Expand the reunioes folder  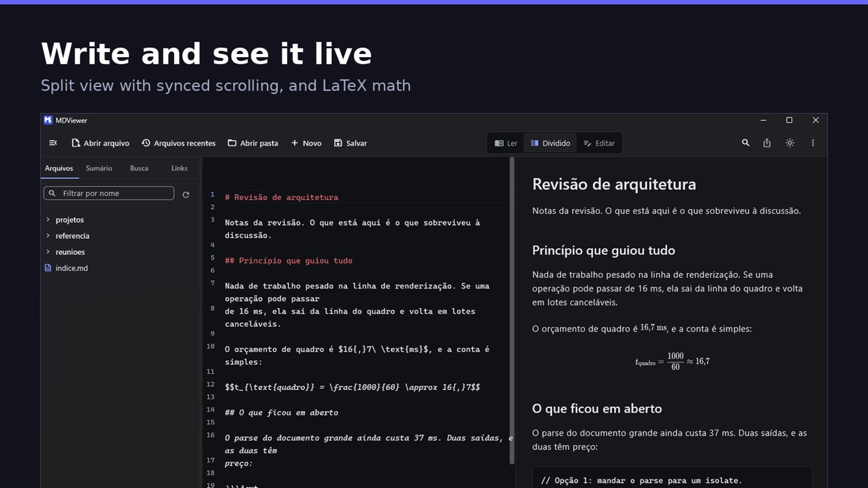tap(70, 252)
